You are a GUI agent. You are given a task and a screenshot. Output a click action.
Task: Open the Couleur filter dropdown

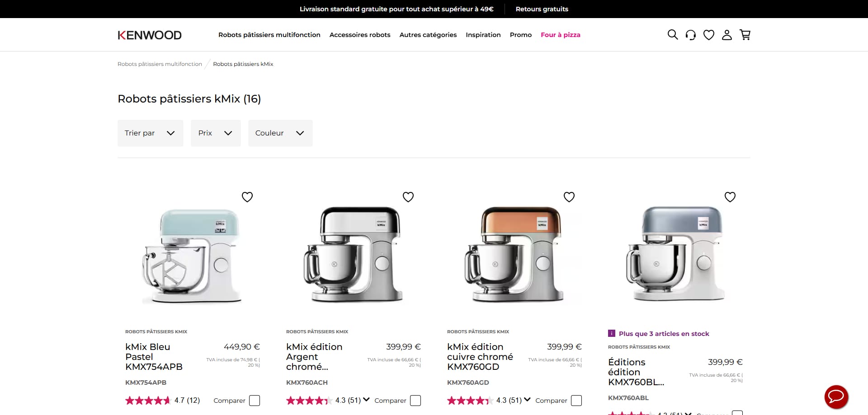(x=280, y=133)
